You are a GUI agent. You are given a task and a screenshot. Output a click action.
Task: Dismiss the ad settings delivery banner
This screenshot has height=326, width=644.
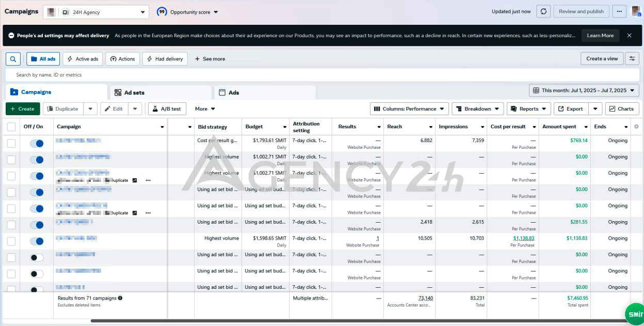click(x=629, y=36)
